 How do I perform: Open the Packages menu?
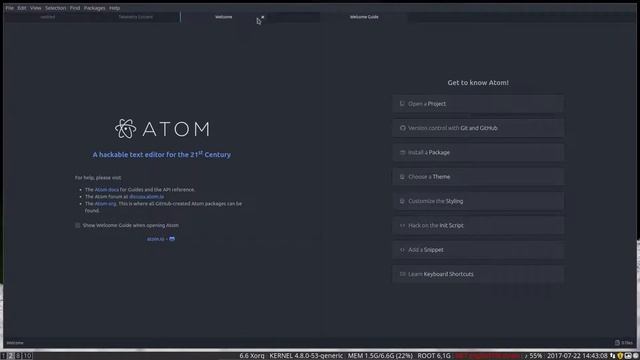point(94,8)
